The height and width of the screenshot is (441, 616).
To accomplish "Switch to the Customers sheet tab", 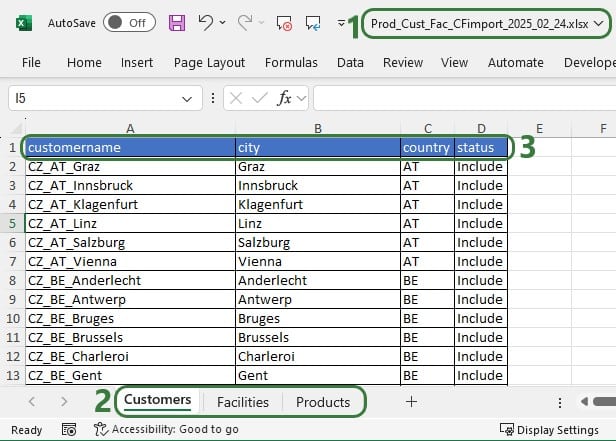I will coord(158,400).
